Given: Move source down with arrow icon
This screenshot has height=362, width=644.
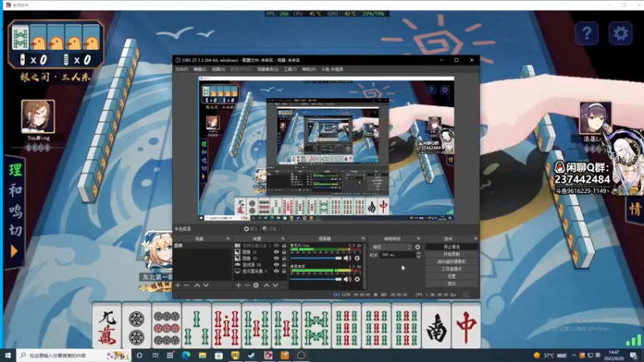Looking at the screenshot, I should click(x=275, y=286).
